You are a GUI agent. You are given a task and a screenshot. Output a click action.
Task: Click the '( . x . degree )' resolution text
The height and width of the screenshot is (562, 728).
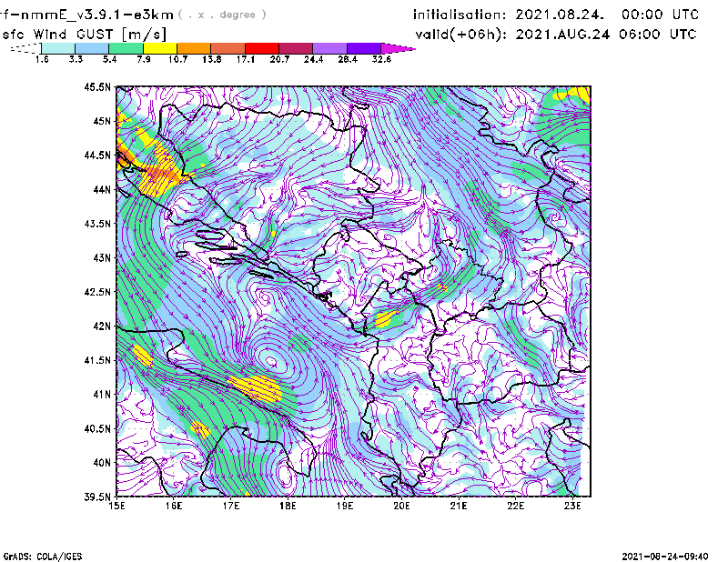(x=222, y=15)
